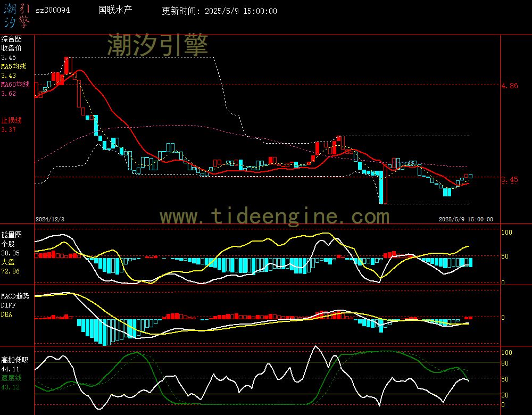
Task: Click the 100 axis label of 高抛低吸 panel
Action: click(x=506, y=353)
